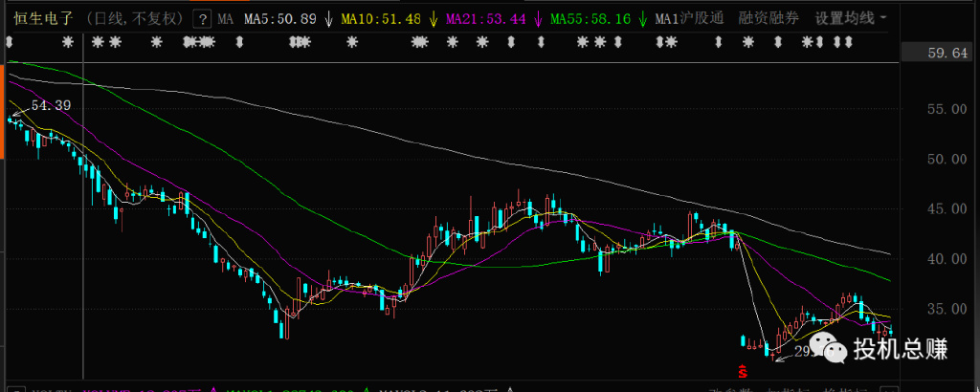Click the green arrow beside MA55

(x=641, y=18)
